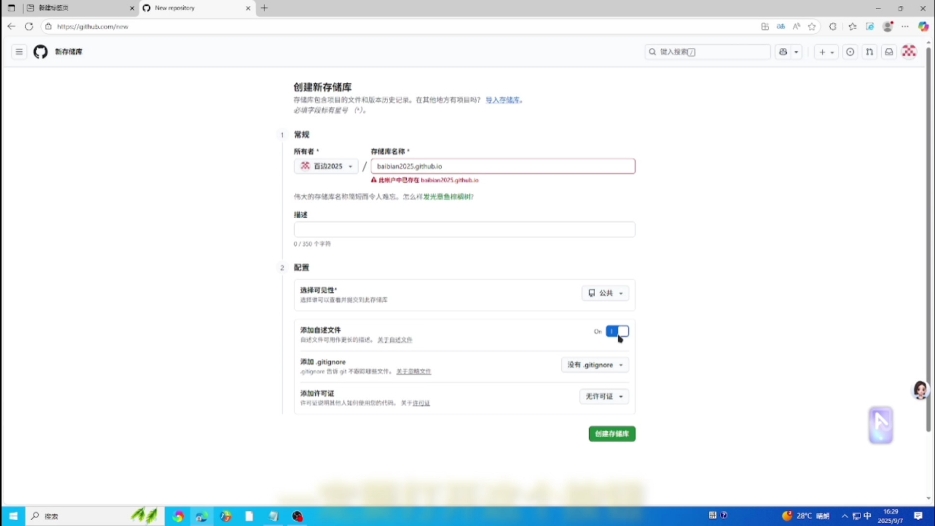Screen dimensions: 935x526
Task: Focus the GitHub header search box
Action: tap(708, 52)
